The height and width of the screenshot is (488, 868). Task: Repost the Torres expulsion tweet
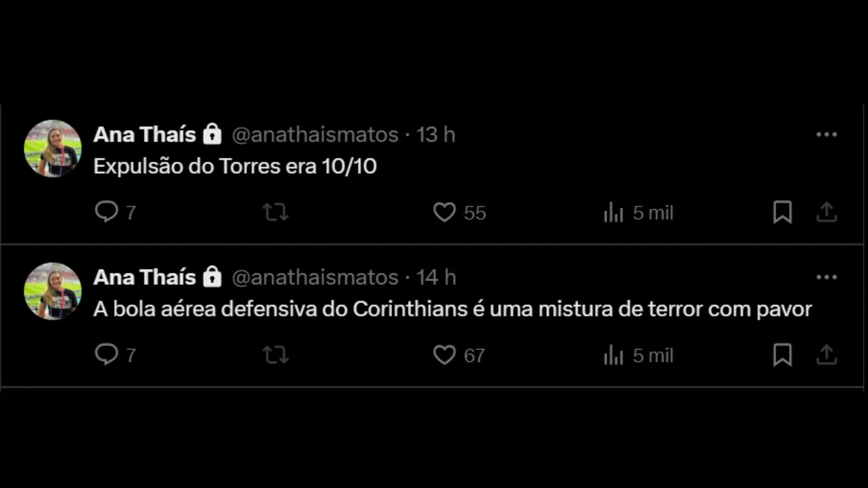click(275, 212)
